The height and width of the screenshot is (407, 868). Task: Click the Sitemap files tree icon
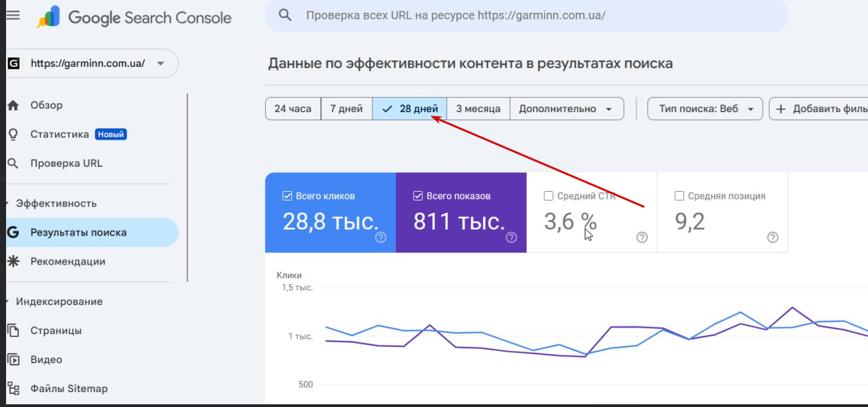coord(12,389)
